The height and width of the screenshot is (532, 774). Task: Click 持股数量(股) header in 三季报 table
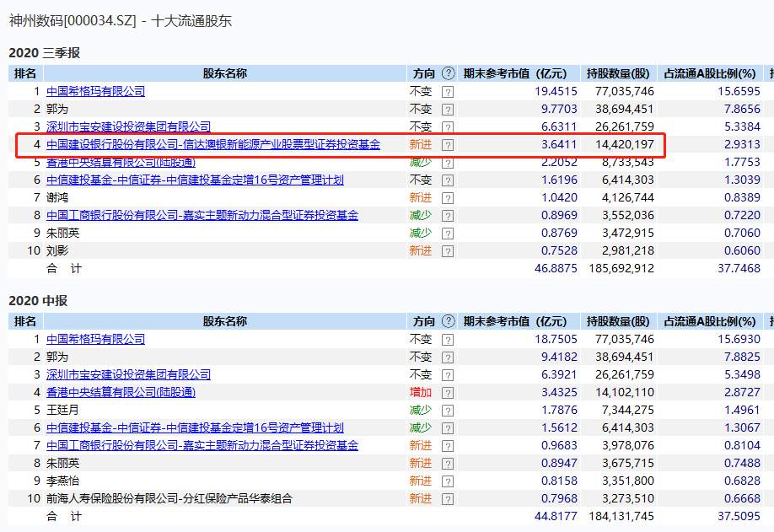618,73
